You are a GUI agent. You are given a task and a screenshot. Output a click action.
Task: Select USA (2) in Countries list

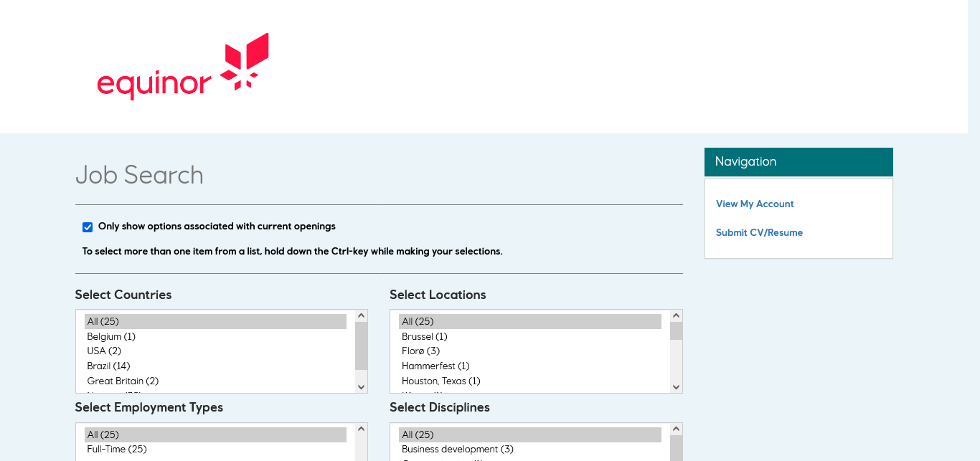pyautogui.click(x=104, y=351)
